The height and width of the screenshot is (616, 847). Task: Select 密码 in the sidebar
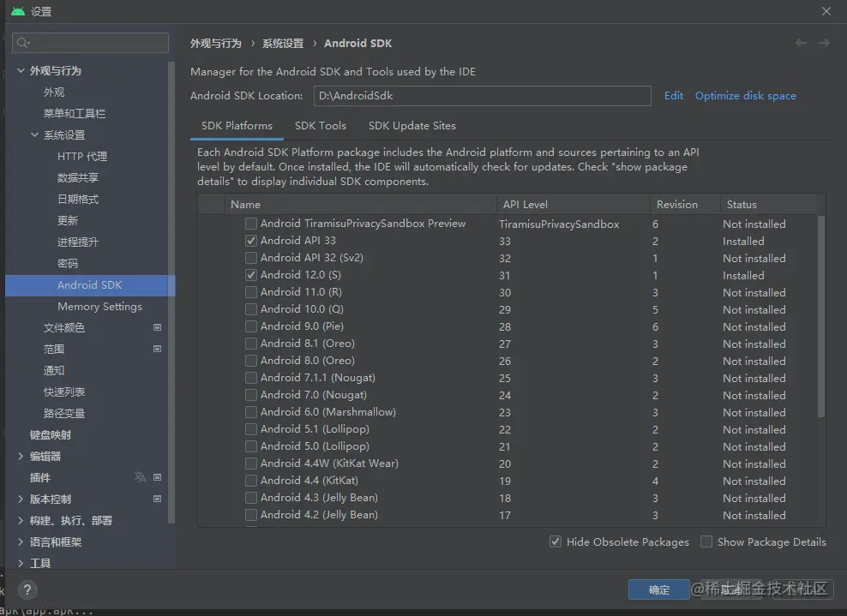point(68,264)
